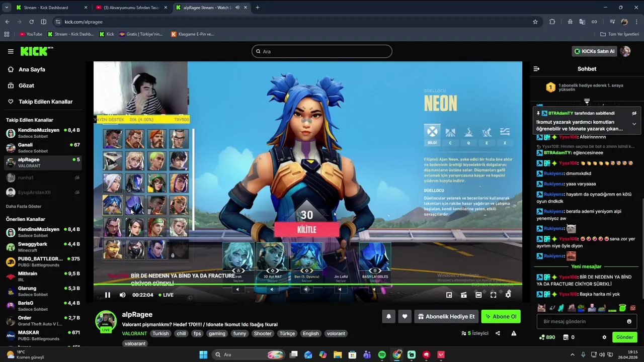Pause the stream with the pause button

pyautogui.click(x=107, y=295)
